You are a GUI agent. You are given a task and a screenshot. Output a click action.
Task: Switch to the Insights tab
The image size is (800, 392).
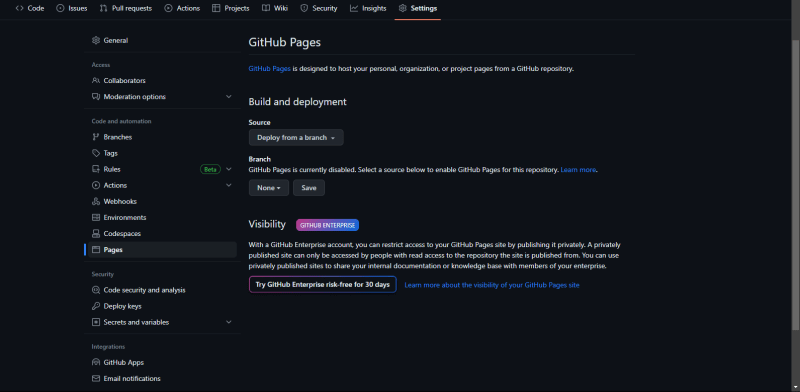368,8
